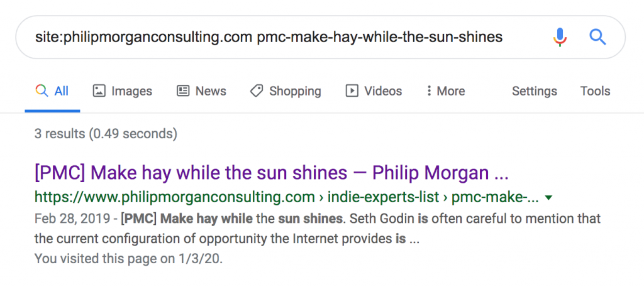Open the Tools search options
The width and height of the screenshot is (644, 287).
[595, 90]
